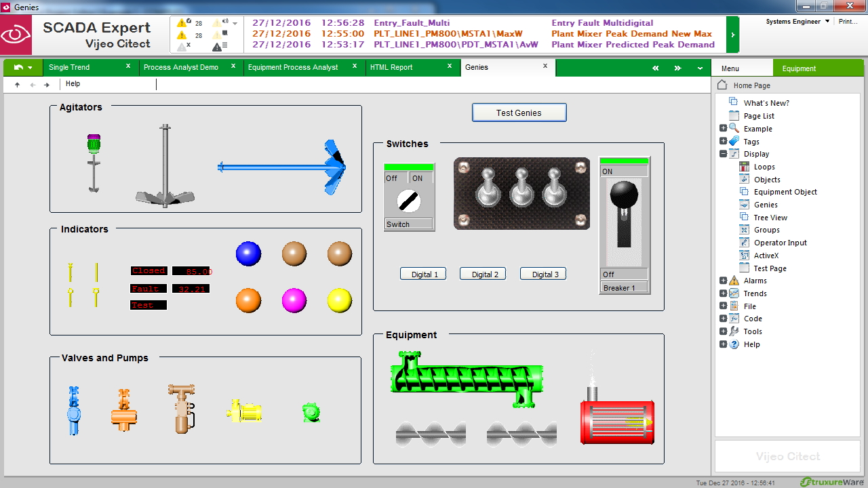
Task: Click the alarm acknowledge icon
Action: tap(182, 22)
